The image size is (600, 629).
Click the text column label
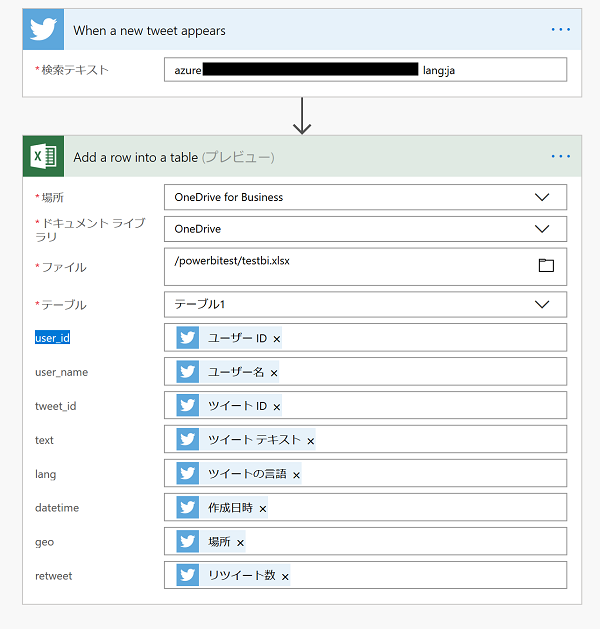[x=44, y=440]
